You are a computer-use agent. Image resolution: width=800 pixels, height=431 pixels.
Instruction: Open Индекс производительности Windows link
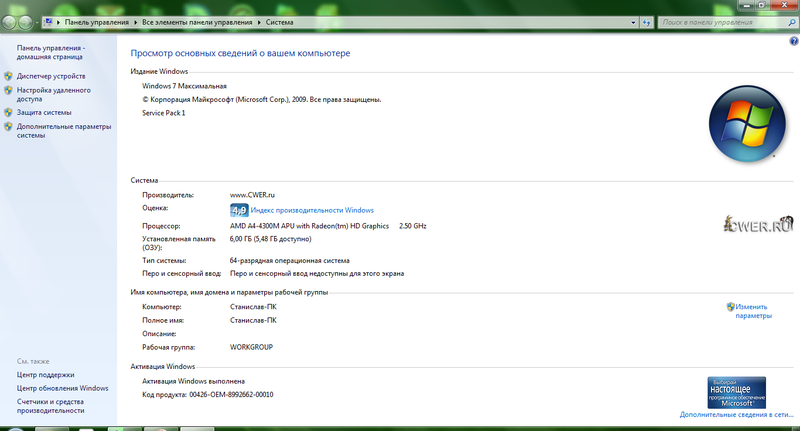312,211
